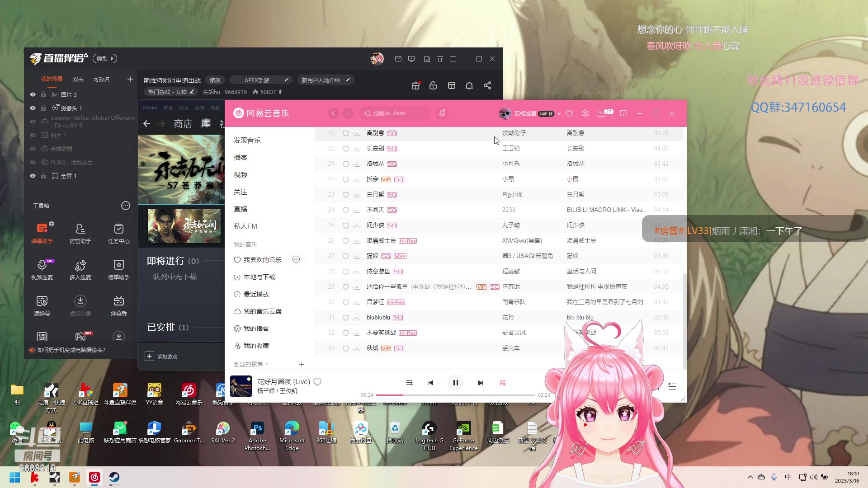
Task: Open 房管助手 tool in toolbox
Action: [x=80, y=233]
